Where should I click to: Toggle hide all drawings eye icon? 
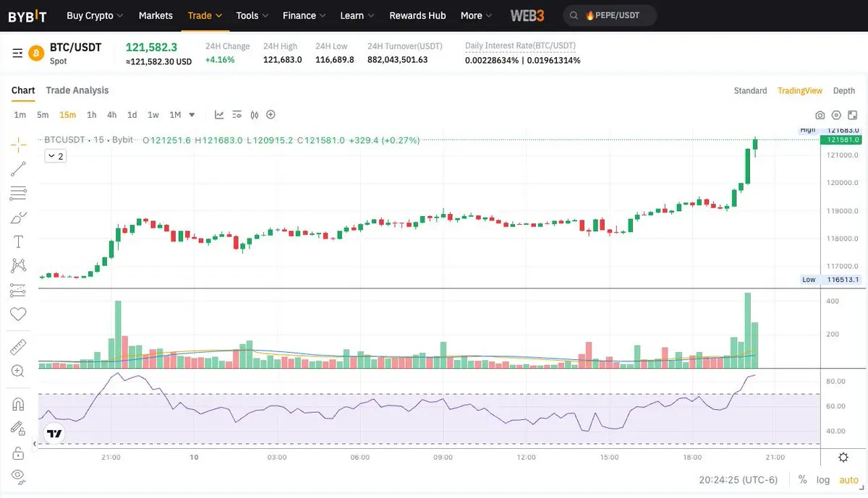point(18,476)
